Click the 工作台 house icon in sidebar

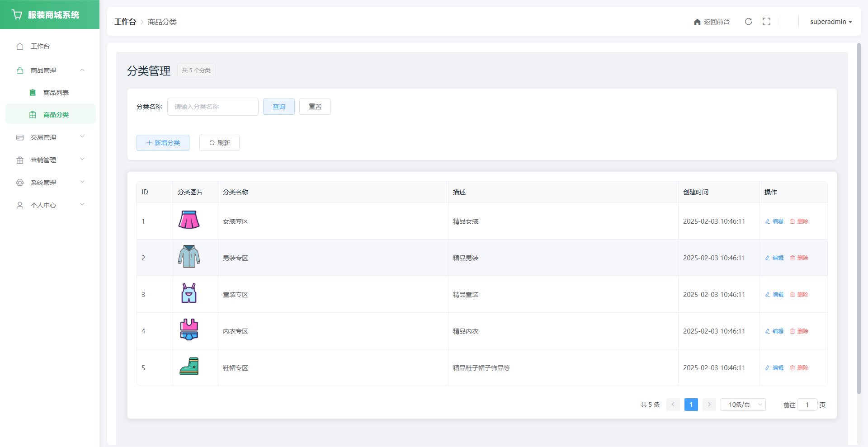click(x=20, y=46)
